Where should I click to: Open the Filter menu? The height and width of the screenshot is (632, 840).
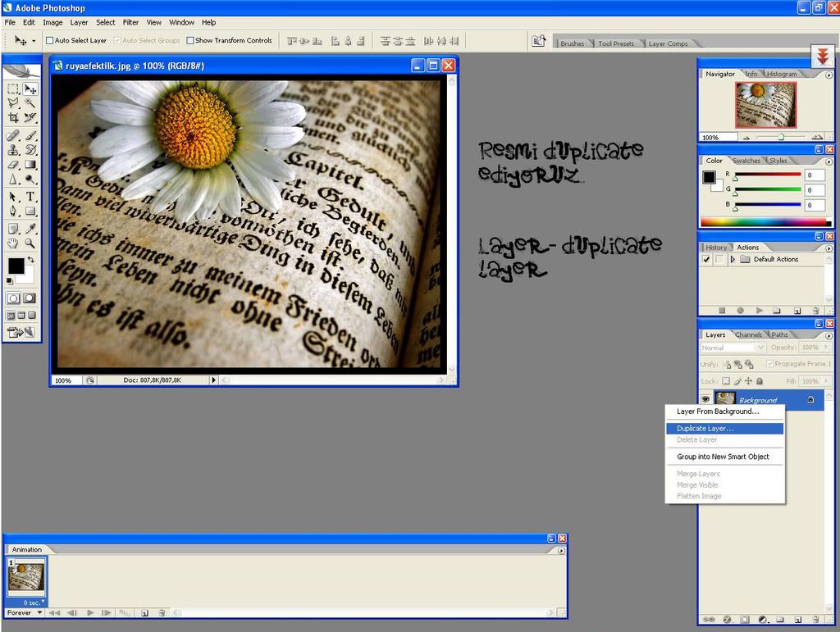click(130, 22)
